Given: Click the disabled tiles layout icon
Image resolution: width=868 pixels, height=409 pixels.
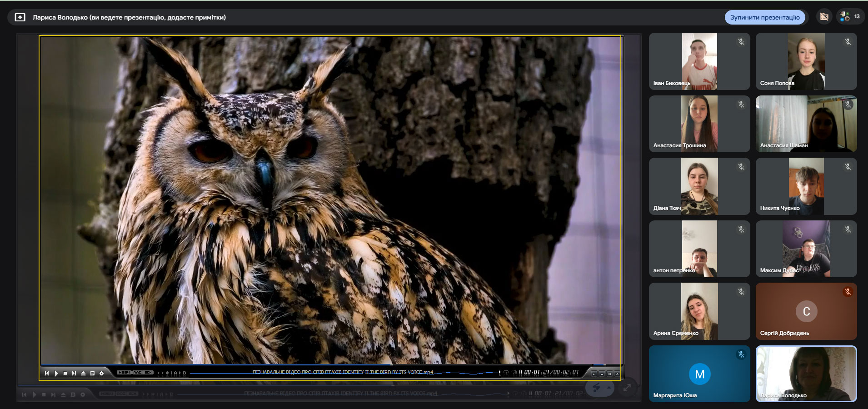Looking at the screenshot, I should 824,17.
